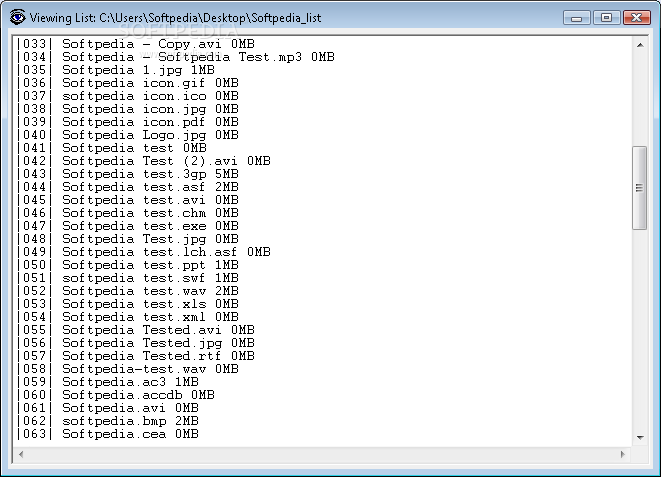
Task: Click the vertical scrollbar thumb
Action: click(x=640, y=188)
